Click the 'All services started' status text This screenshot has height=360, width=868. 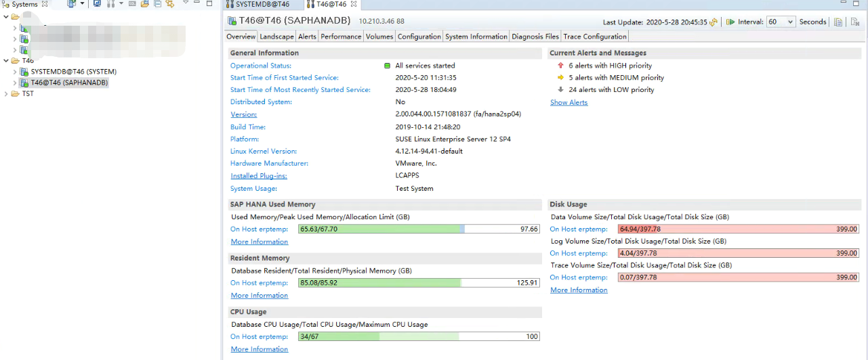click(x=425, y=66)
